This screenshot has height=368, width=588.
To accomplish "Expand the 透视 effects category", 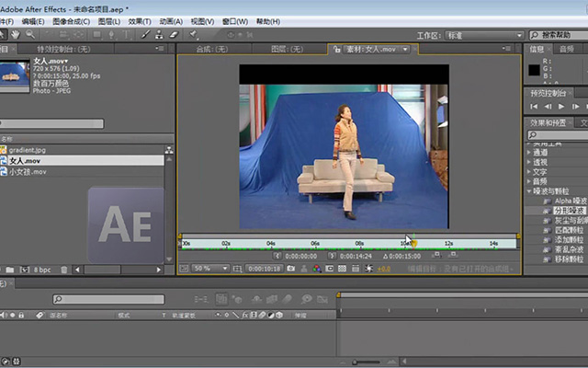I will point(529,162).
